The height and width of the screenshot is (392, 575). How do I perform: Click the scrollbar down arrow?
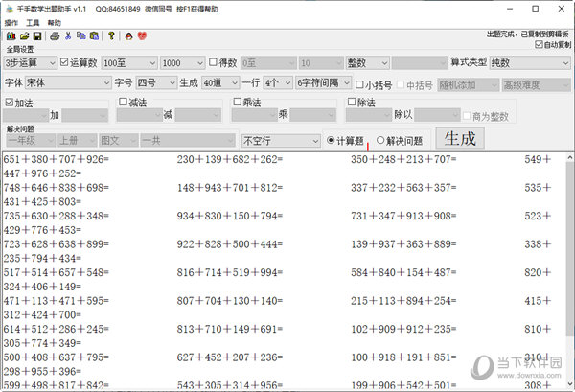(x=569, y=384)
